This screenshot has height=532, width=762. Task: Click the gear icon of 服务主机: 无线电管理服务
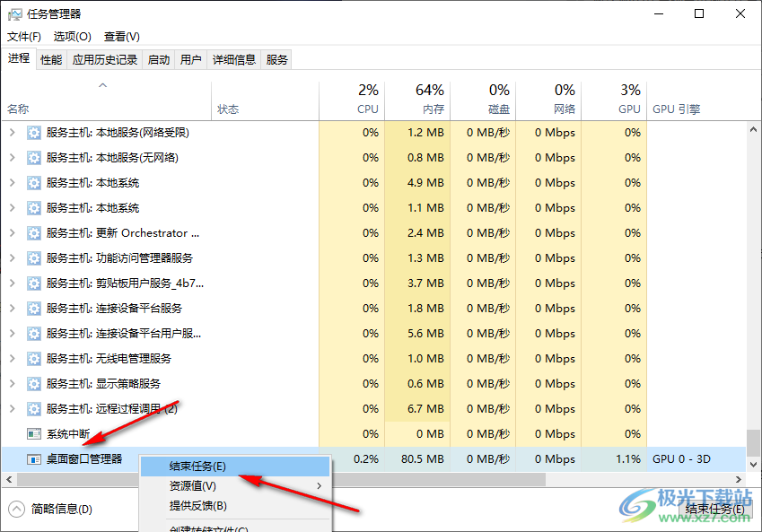coord(33,359)
